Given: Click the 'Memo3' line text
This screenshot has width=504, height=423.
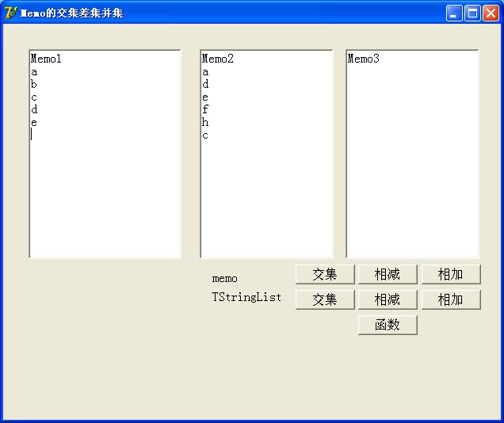Looking at the screenshot, I should (363, 59).
